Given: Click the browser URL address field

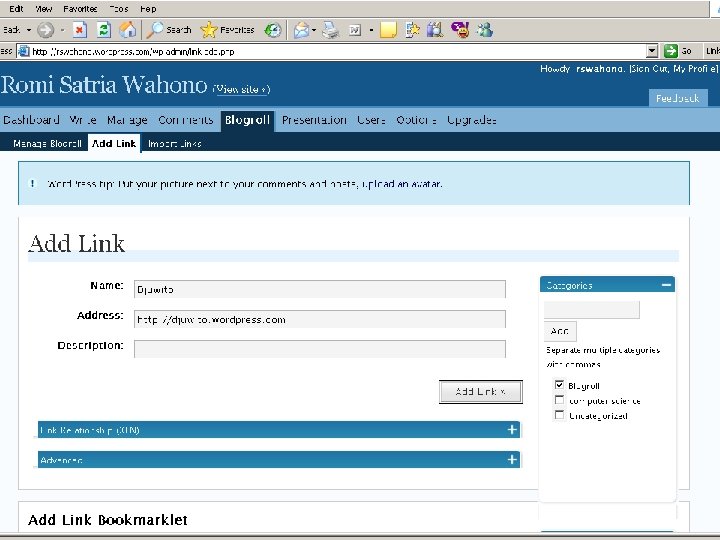Looking at the screenshot, I should tap(338, 51).
